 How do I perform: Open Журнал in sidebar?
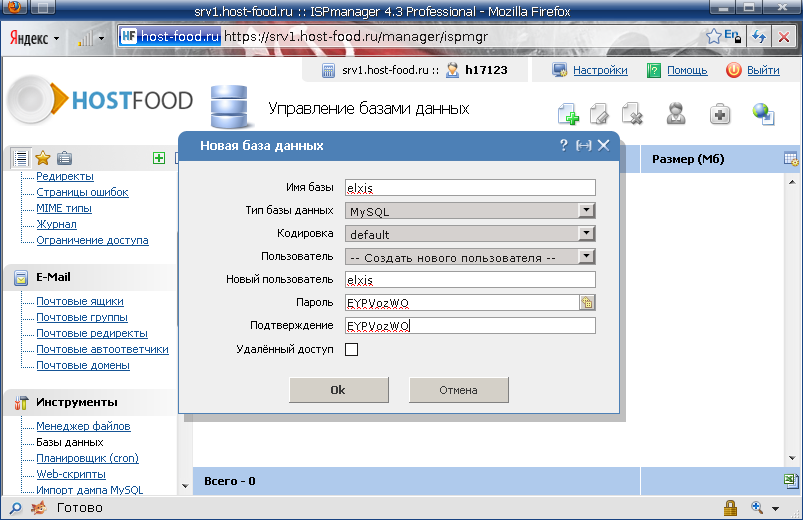tap(56, 224)
